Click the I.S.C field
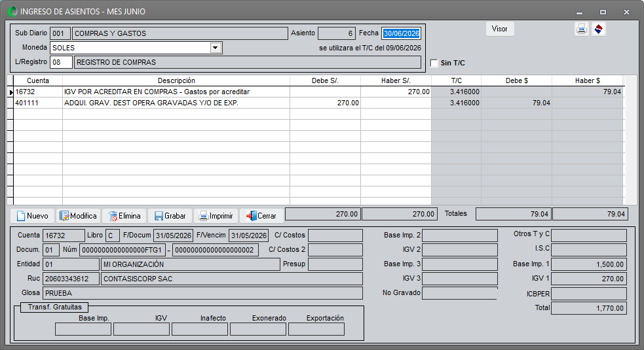This screenshot has width=644, height=350. [589, 250]
